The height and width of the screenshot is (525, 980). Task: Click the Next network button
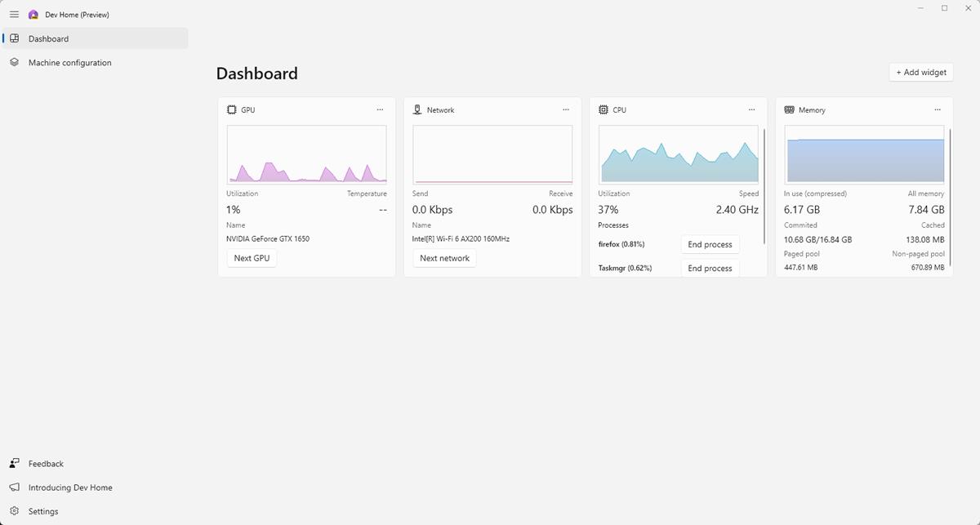444,258
